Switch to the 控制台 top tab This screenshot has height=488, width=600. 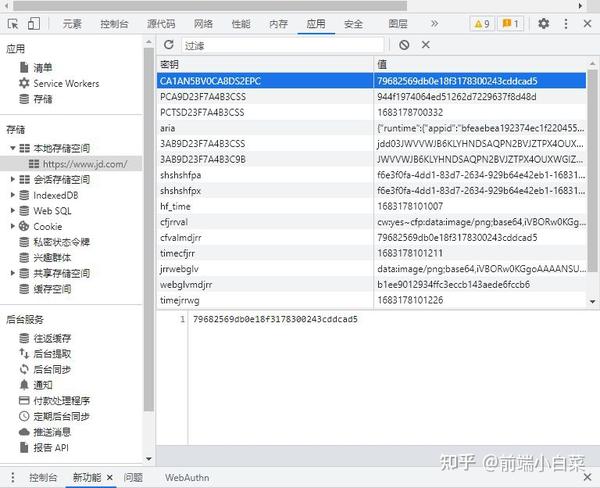(114, 24)
